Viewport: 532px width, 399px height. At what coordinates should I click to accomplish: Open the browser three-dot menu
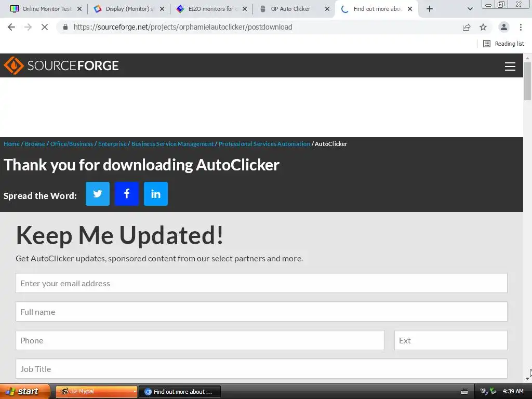[521, 27]
